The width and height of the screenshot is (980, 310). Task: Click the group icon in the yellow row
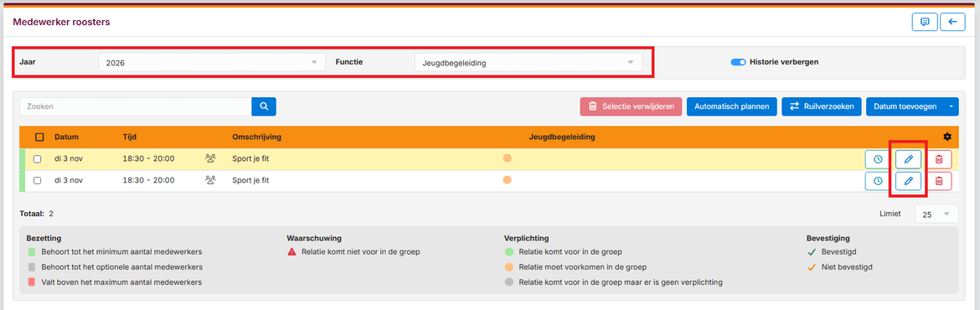point(210,158)
